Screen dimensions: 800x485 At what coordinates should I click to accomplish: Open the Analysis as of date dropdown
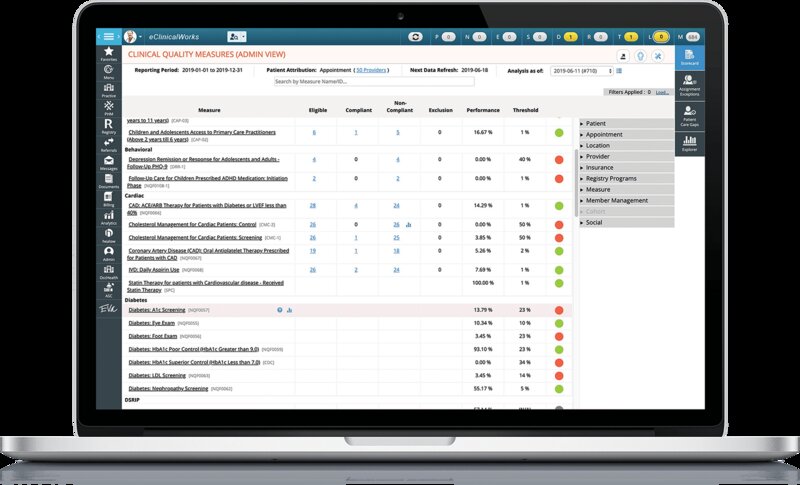581,71
